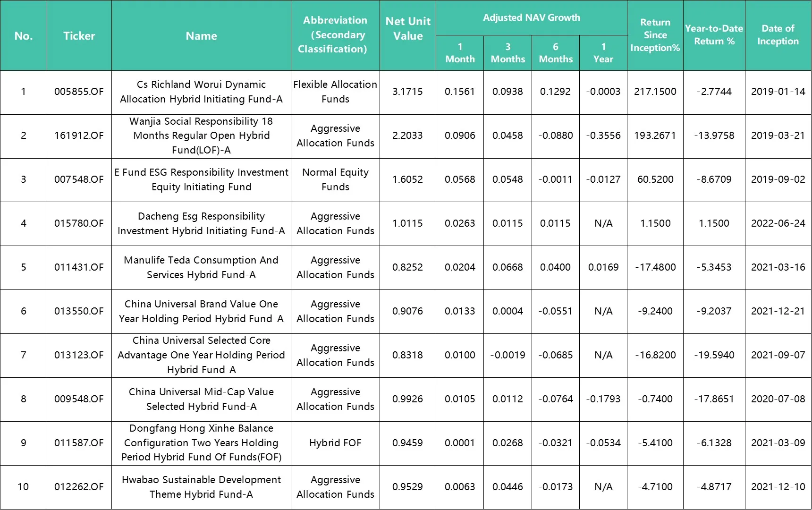
Task: Select ticker 012262.OF in last row
Action: click(x=79, y=487)
